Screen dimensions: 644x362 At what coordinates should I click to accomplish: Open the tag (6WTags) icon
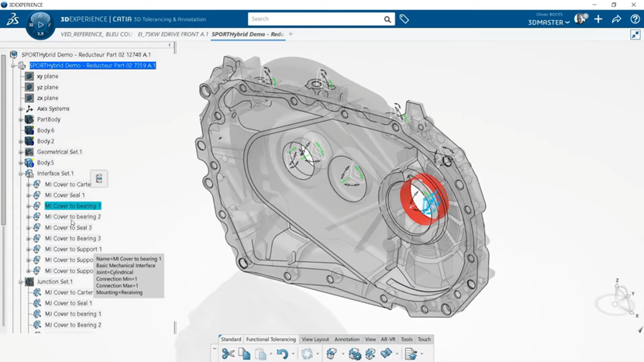404,19
